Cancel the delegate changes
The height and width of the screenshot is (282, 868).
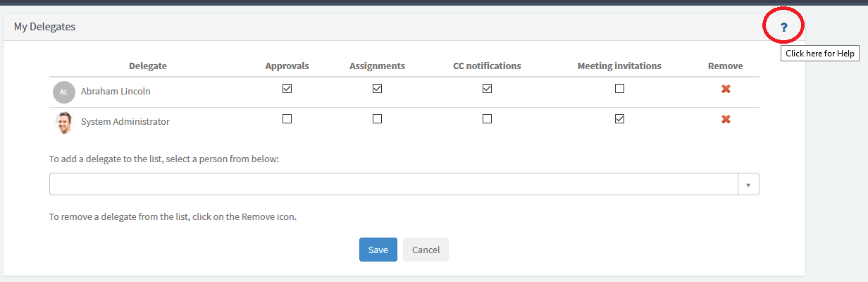coord(426,250)
